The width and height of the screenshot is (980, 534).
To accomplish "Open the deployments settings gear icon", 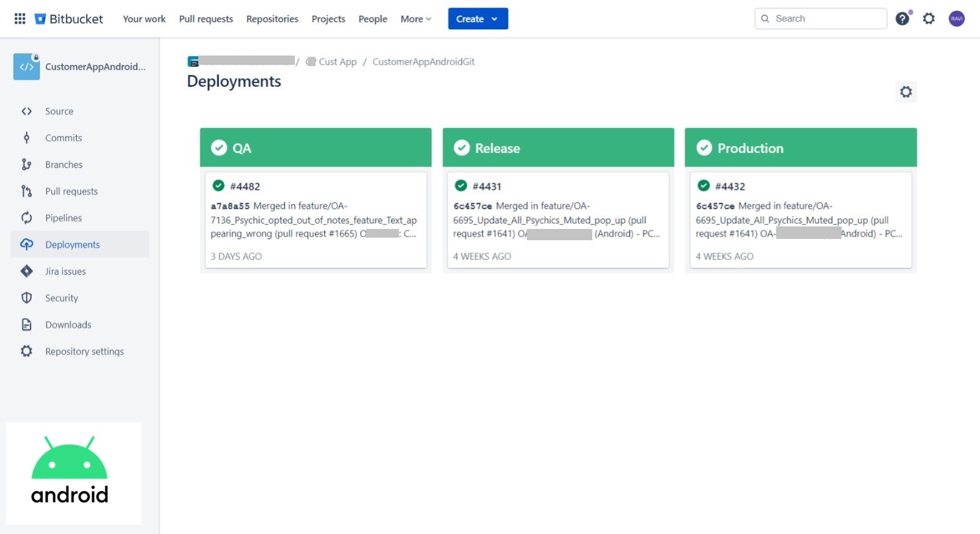I will click(906, 92).
